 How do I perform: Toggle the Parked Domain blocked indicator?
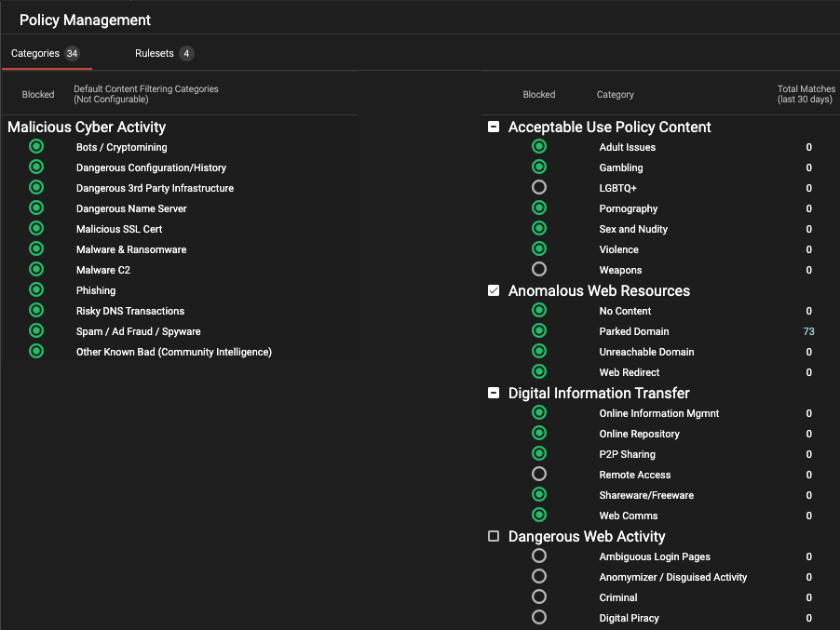coord(538,331)
